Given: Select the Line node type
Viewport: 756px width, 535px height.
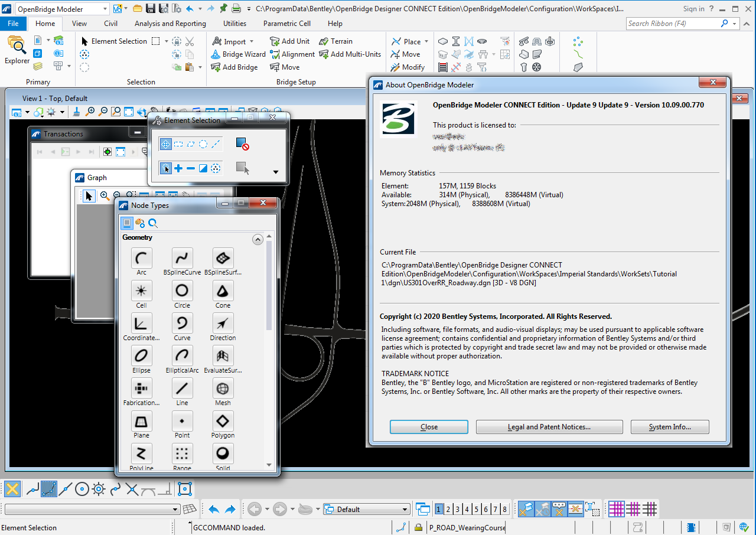Looking at the screenshot, I should [183, 389].
